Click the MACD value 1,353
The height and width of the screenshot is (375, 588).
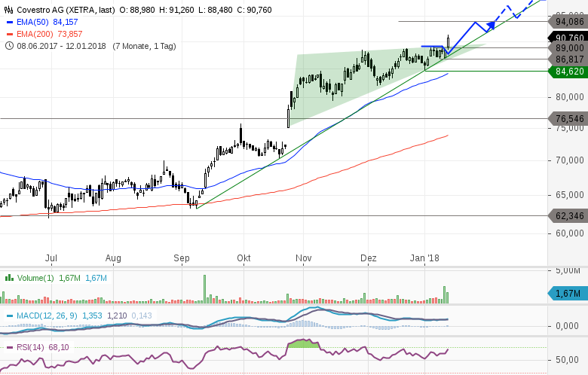click(92, 316)
